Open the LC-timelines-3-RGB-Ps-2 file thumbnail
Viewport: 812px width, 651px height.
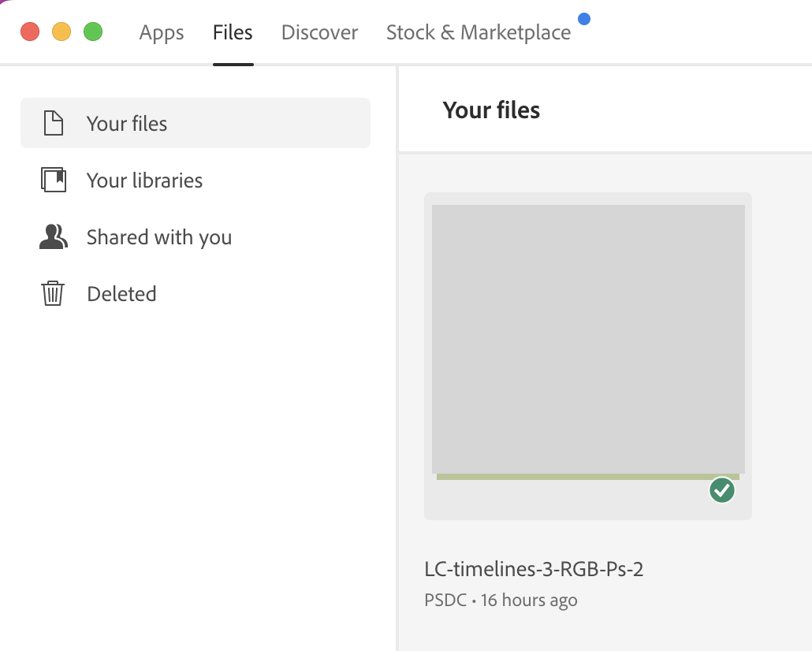click(x=587, y=339)
